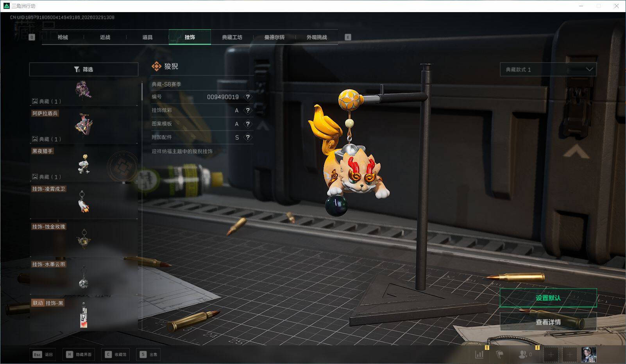
Task: Open the C 收藏馆 button
Action: point(116,355)
